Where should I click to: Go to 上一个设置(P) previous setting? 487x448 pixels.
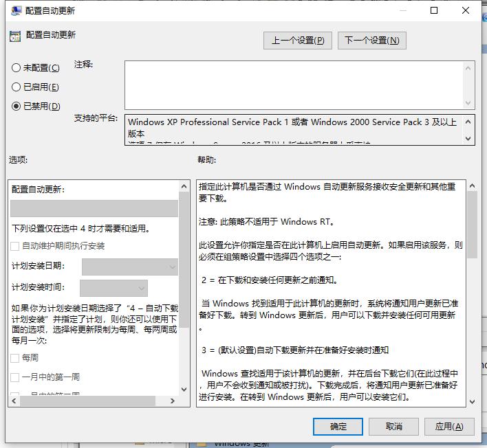298,41
